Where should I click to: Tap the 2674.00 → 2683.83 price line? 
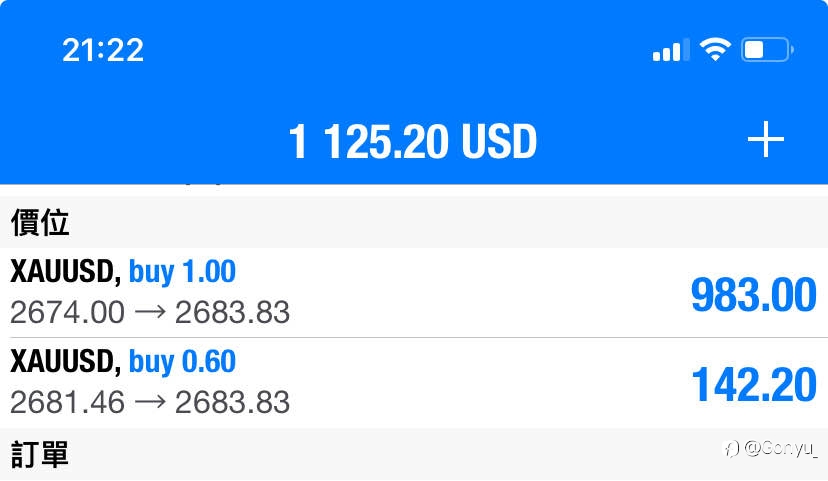(150, 312)
